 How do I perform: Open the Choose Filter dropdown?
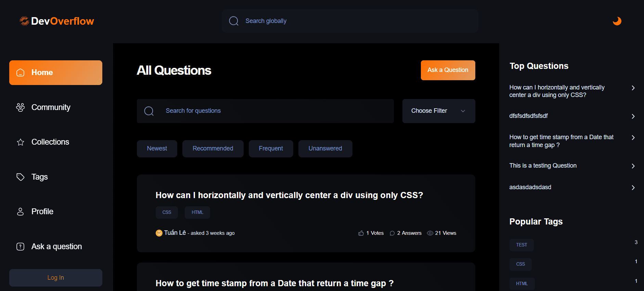[x=438, y=111]
